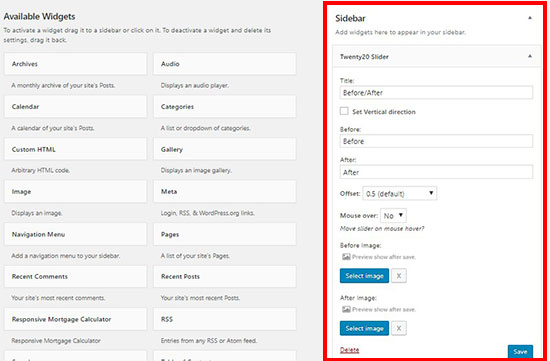550x361 pixels.
Task: Add the Gallery widget
Action: click(224, 149)
